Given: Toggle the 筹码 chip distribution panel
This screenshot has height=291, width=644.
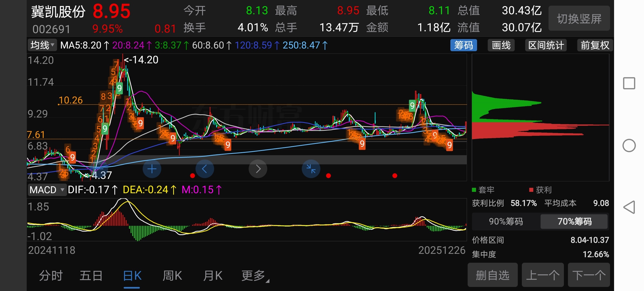Looking at the screenshot, I should pos(463,45).
